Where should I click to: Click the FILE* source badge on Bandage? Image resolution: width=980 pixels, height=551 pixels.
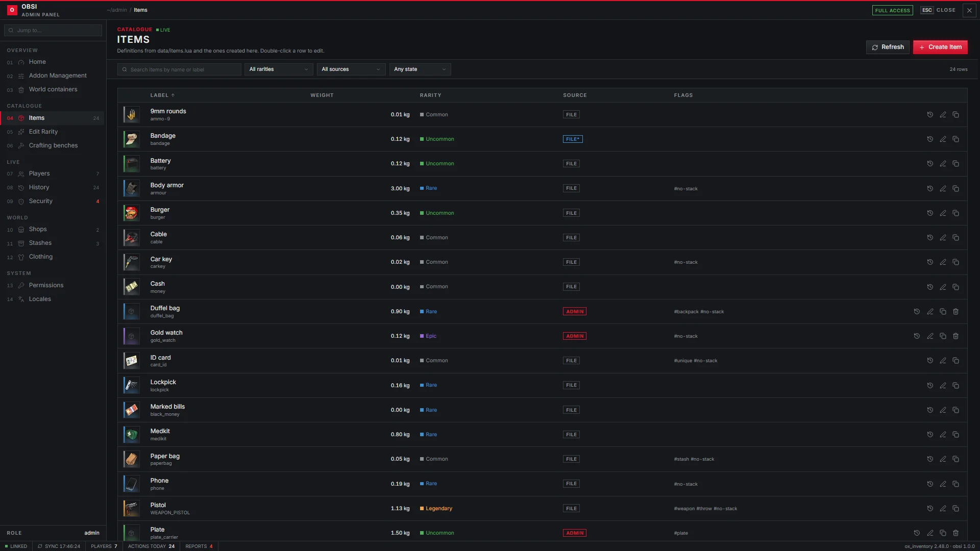[x=573, y=139]
